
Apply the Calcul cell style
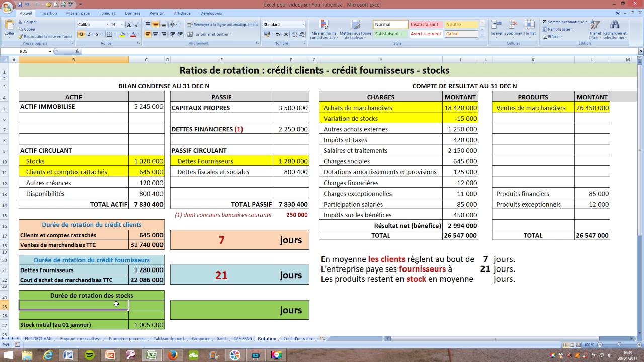click(461, 34)
